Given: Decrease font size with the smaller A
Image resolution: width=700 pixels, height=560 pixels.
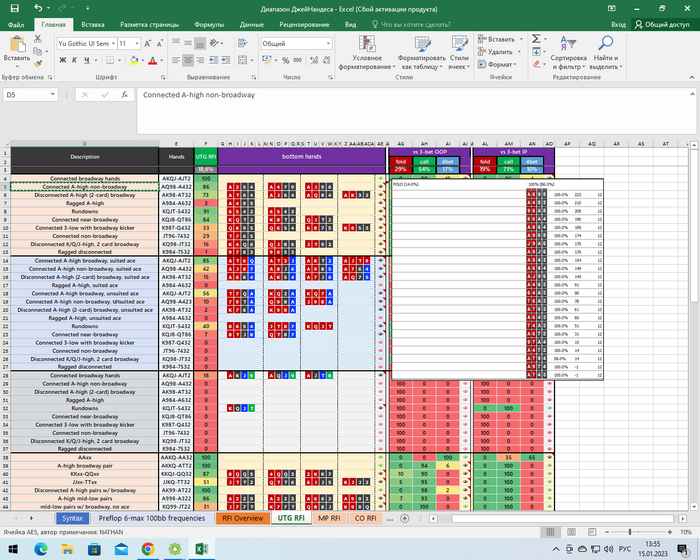Looking at the screenshot, I should [159, 43].
